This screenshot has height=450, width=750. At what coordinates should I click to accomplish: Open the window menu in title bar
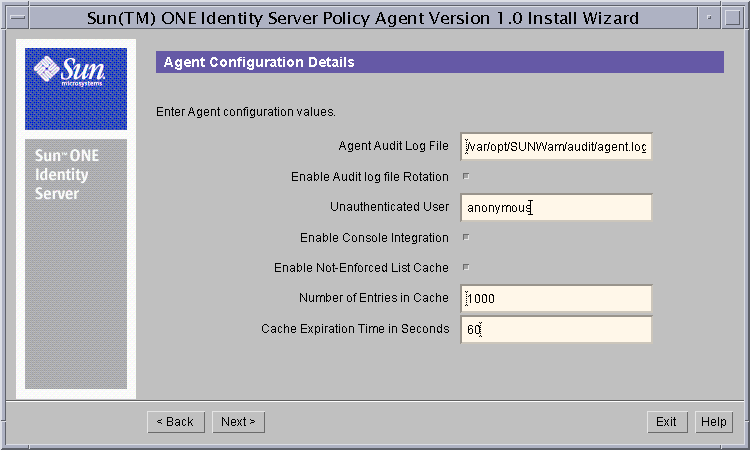pos(18,18)
